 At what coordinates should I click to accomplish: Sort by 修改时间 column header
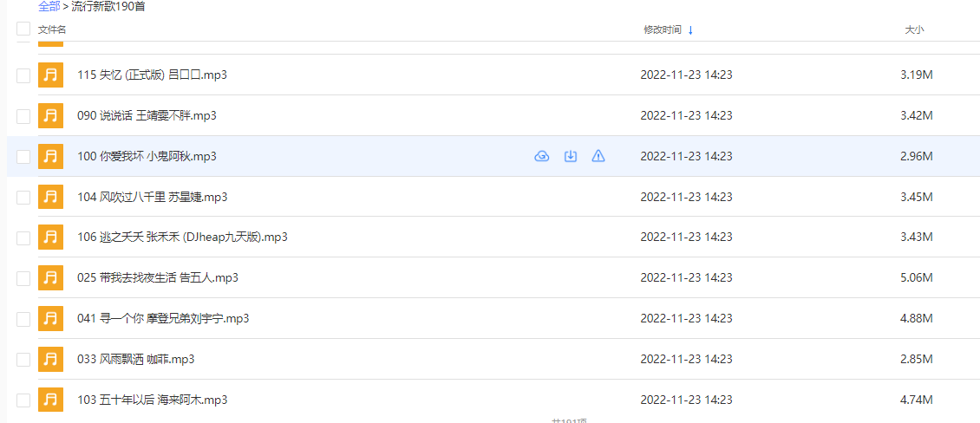click(663, 30)
